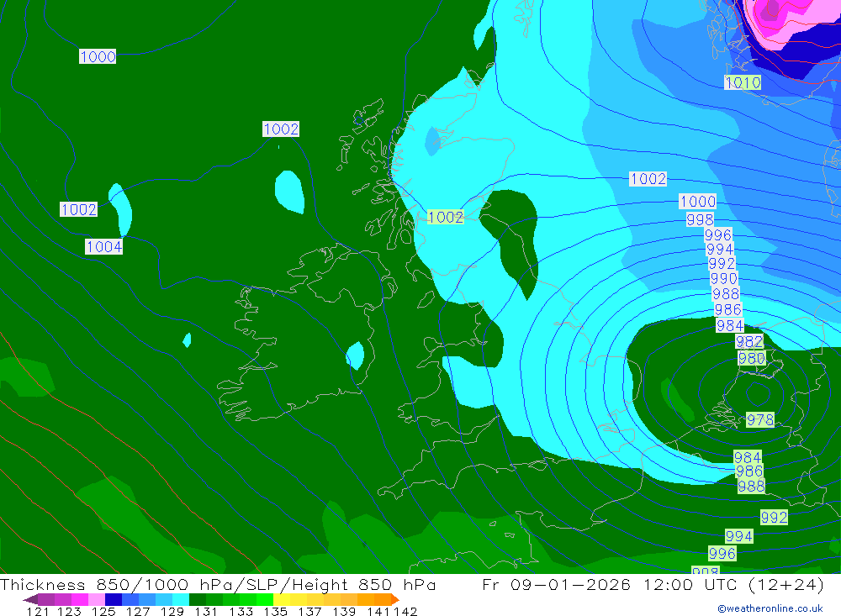Pick the dark blue legend swatch after 125
Screen dimensions: 841x616
[x=114, y=599]
